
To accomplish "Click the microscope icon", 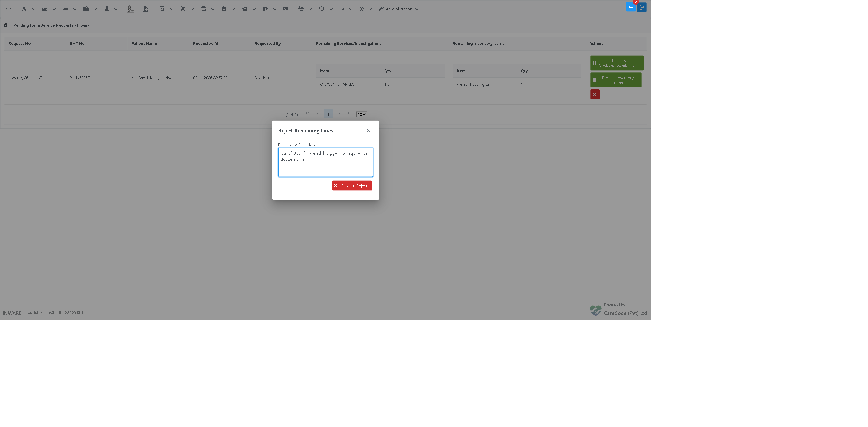I will (145, 9).
